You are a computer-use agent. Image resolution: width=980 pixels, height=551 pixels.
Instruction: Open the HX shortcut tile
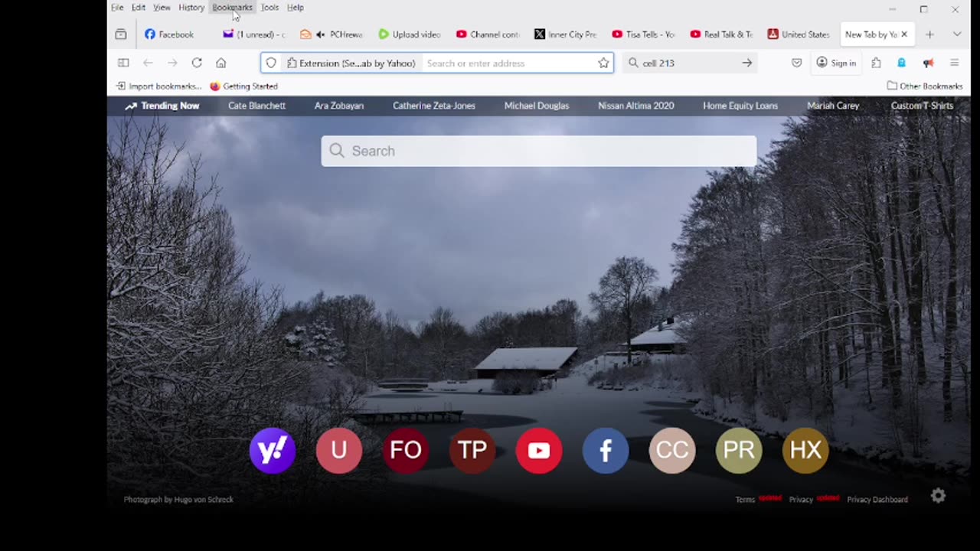pos(805,450)
